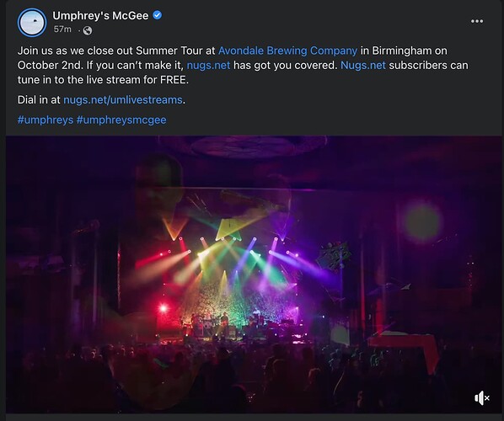Click the green orb light in the video
This screenshot has height=421, width=504.
coord(422,221)
